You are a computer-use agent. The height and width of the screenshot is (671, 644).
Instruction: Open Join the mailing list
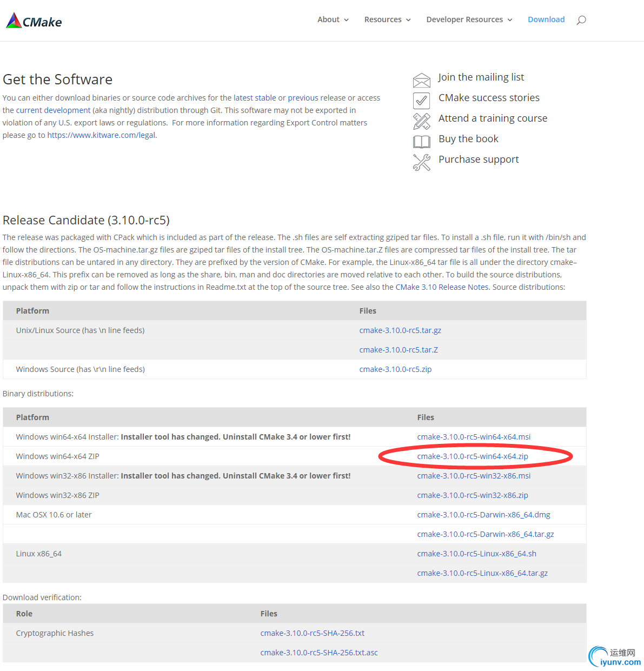(x=481, y=77)
